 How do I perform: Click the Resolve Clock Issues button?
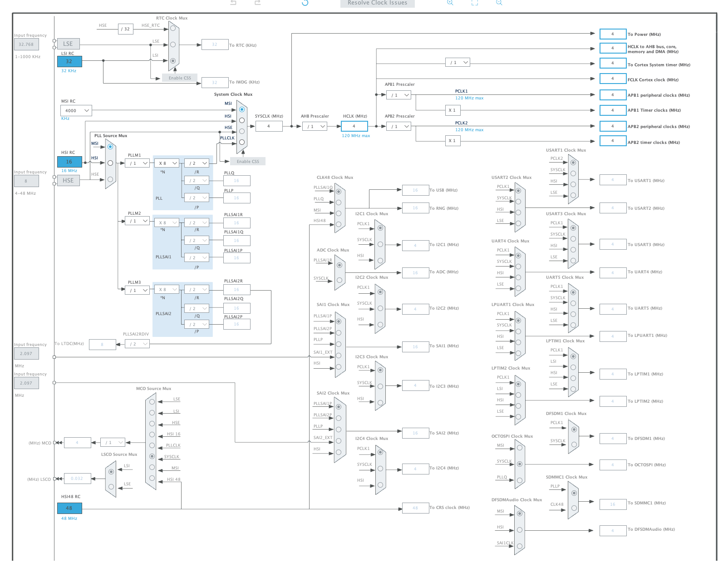pos(378,3)
